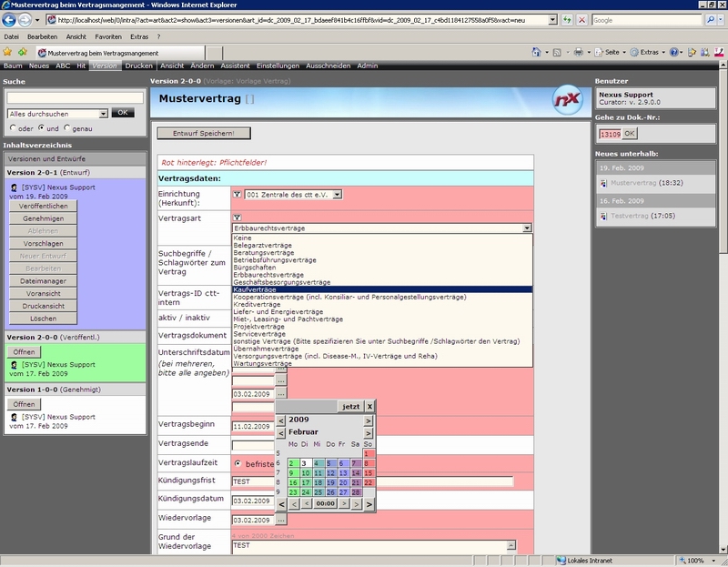This screenshot has width=728, height=567.
Task: Click the Genehmigen button
Action: (43, 218)
